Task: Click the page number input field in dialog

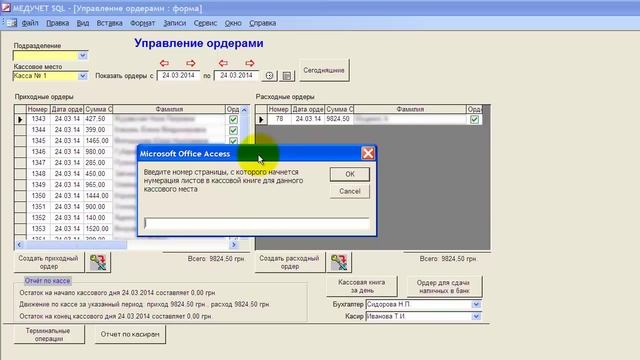Action: click(x=257, y=223)
